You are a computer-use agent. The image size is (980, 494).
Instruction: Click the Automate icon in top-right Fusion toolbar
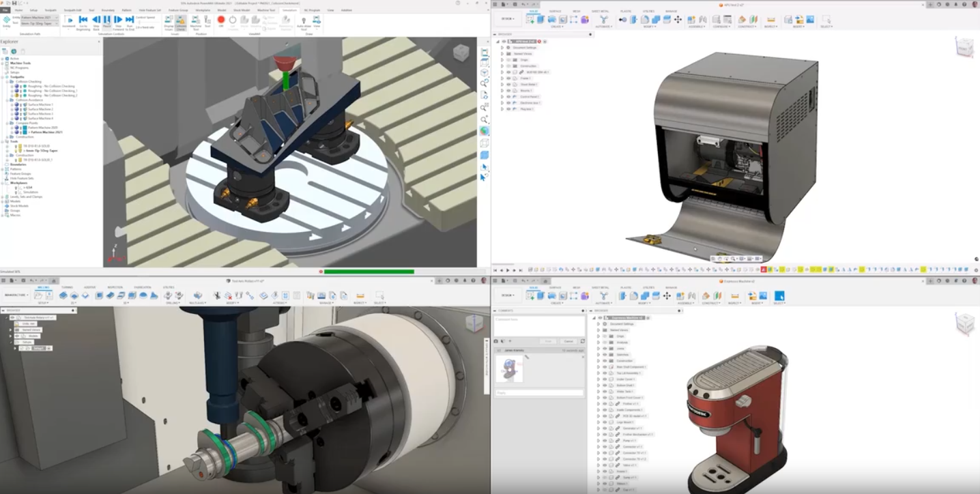click(603, 20)
